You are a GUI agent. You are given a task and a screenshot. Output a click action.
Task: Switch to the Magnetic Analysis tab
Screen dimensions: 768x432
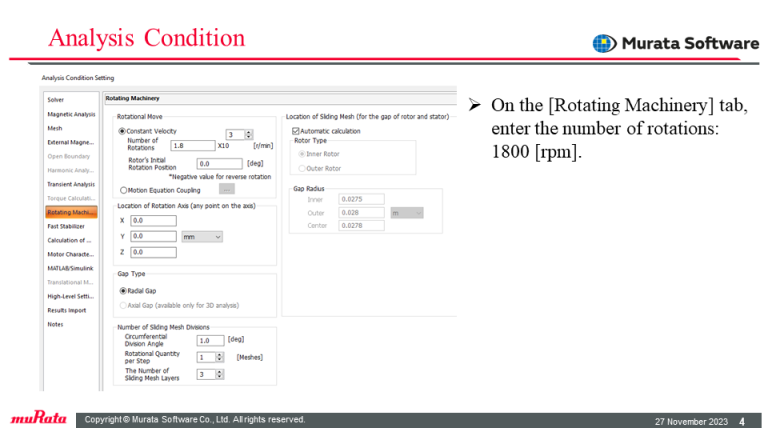click(x=71, y=114)
